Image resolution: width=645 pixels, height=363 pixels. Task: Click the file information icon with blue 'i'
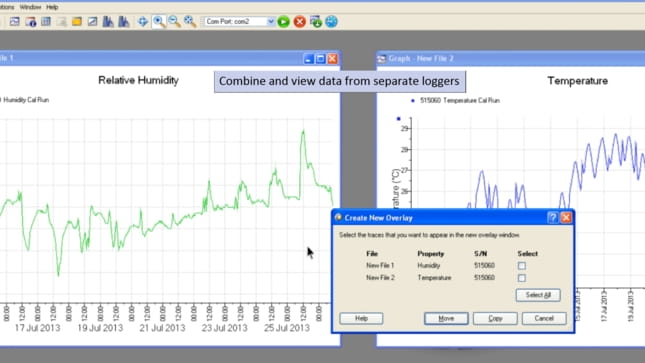point(30,21)
